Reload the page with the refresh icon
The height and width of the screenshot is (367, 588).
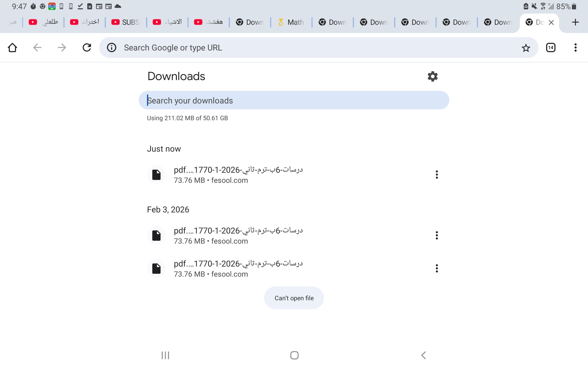click(x=87, y=47)
